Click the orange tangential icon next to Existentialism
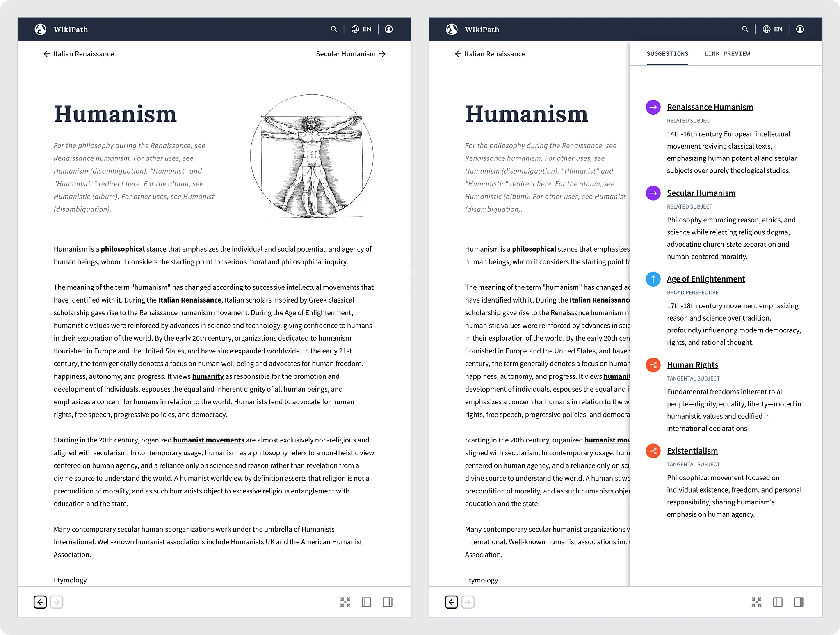Viewport: 840px width, 635px height. [653, 451]
